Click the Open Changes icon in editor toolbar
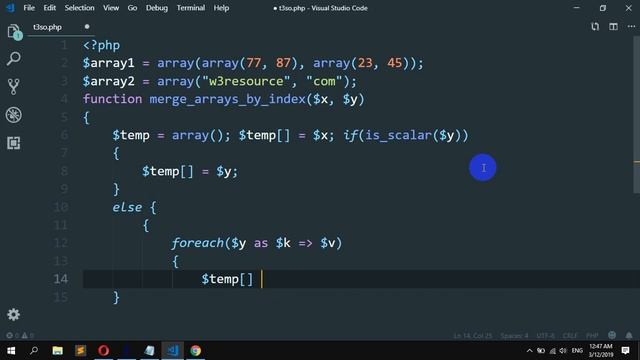Screen dimensions: 640x360 point(595,27)
